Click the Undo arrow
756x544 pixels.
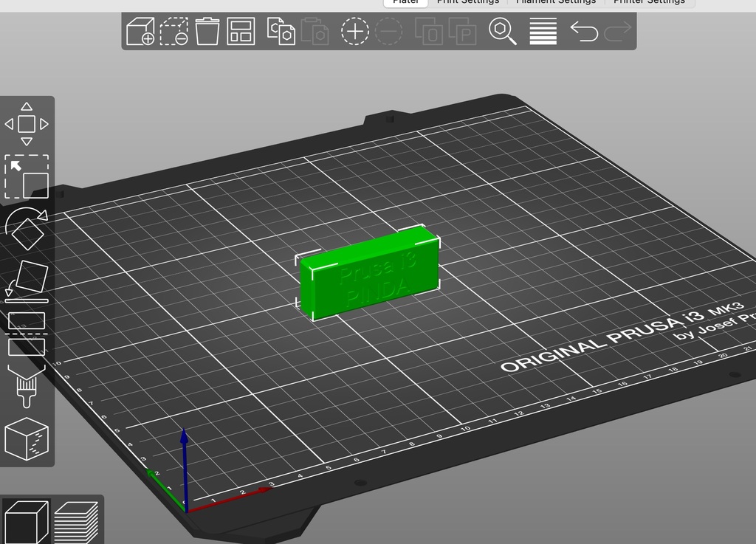point(584,31)
